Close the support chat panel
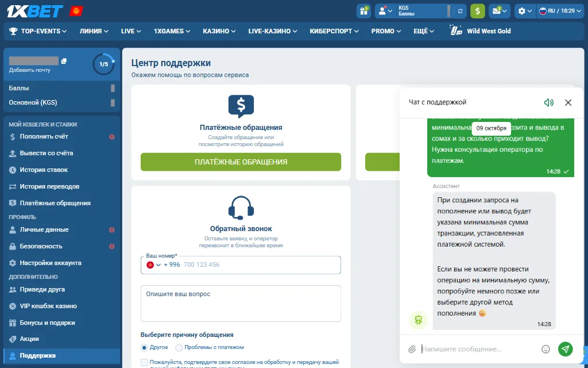 568,102
